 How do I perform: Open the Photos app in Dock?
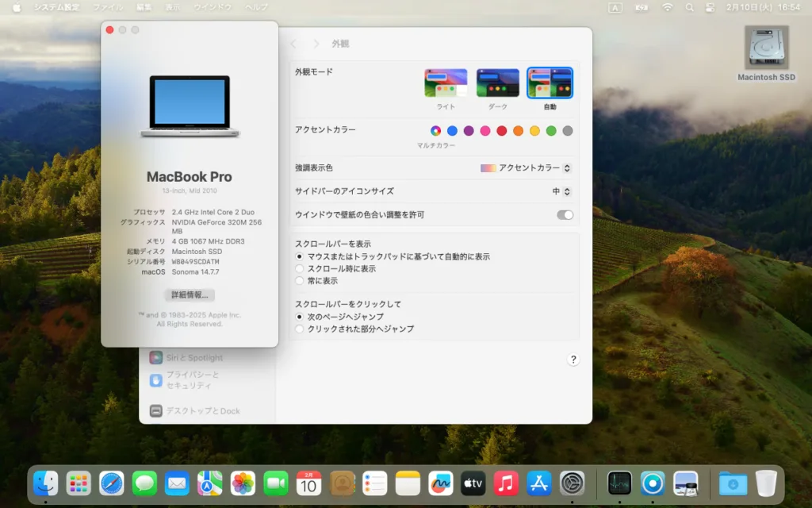pyautogui.click(x=243, y=483)
